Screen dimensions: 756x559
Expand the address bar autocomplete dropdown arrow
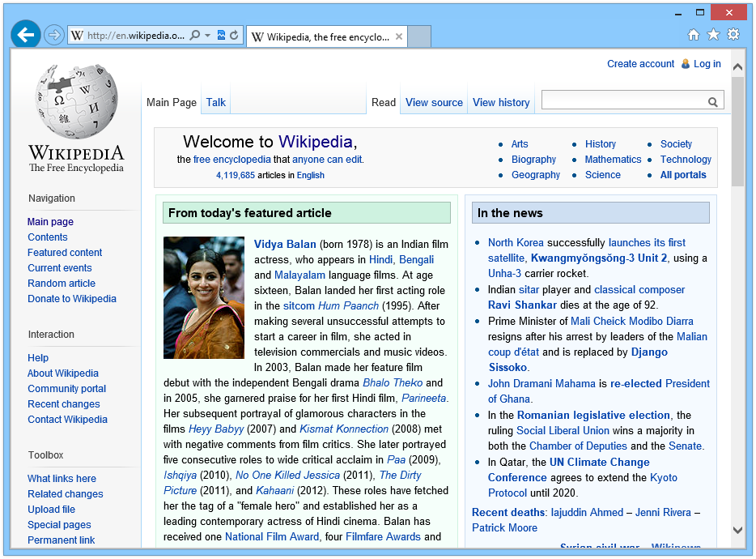click(x=208, y=35)
